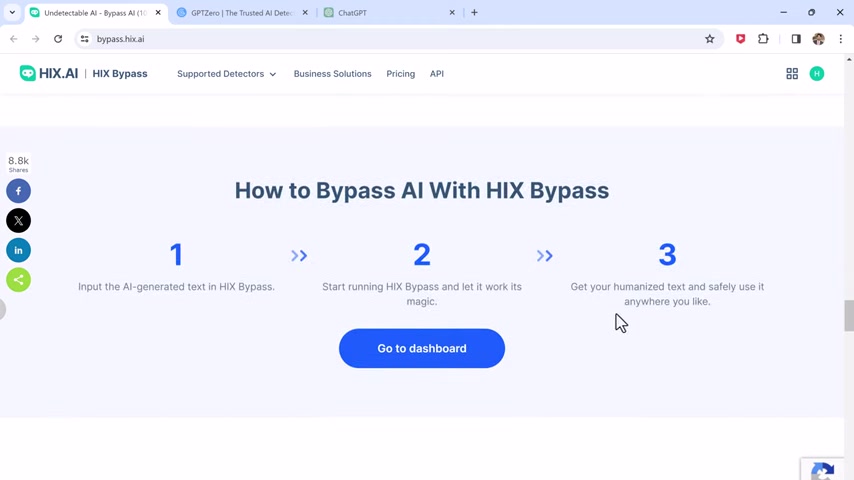This screenshot has width=854, height=480.
Task: Click the Go to dashboard button
Action: click(x=422, y=348)
